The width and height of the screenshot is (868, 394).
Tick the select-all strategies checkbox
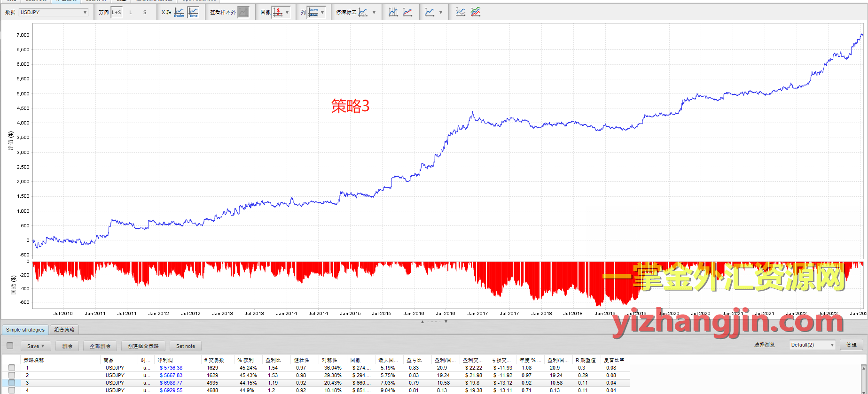(10, 346)
